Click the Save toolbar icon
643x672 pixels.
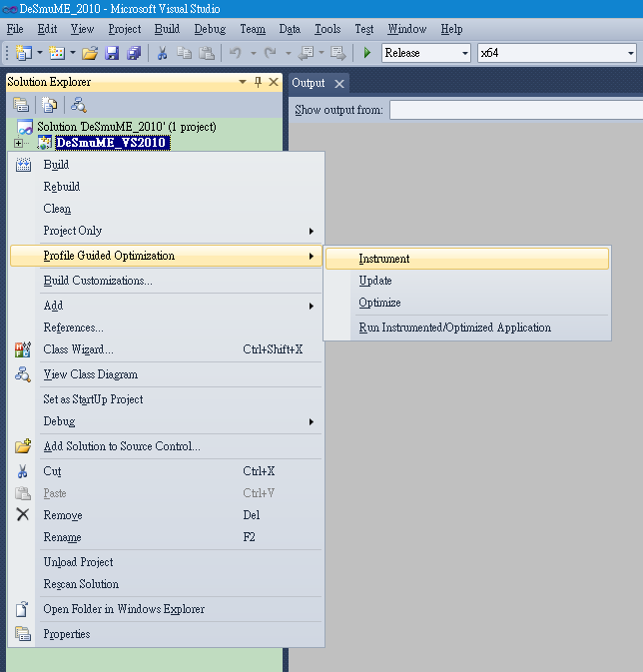[x=112, y=53]
